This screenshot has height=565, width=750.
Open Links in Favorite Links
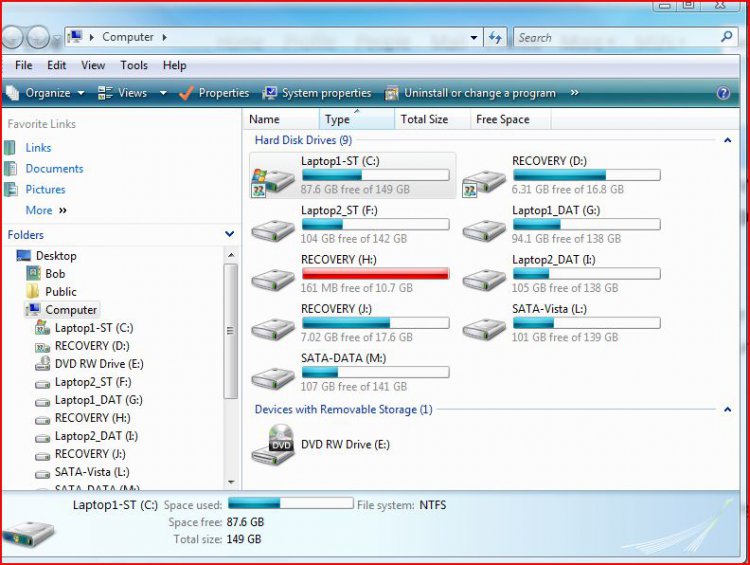point(38,147)
